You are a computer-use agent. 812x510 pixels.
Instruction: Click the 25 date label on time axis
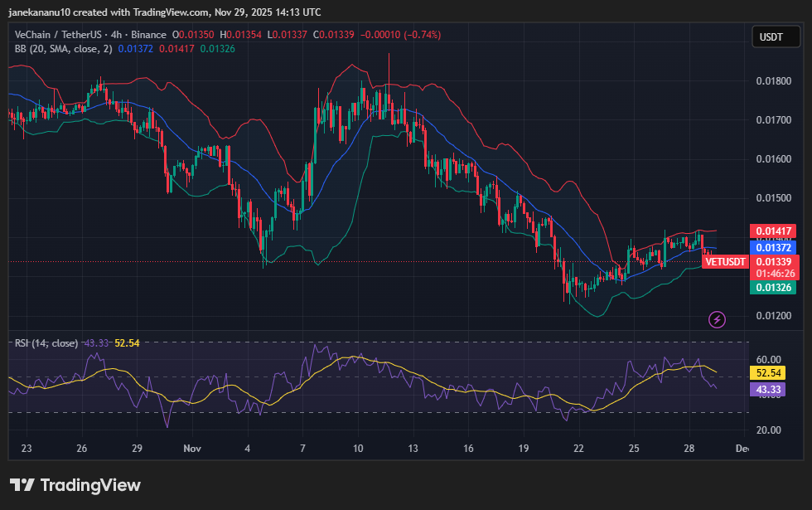click(634, 449)
